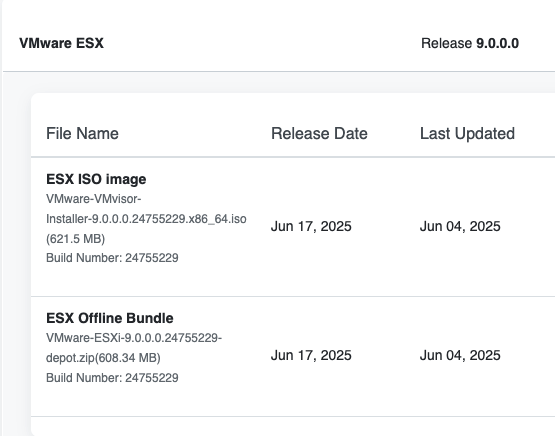Select the bold 9.0.0.0 version number

coord(497,43)
